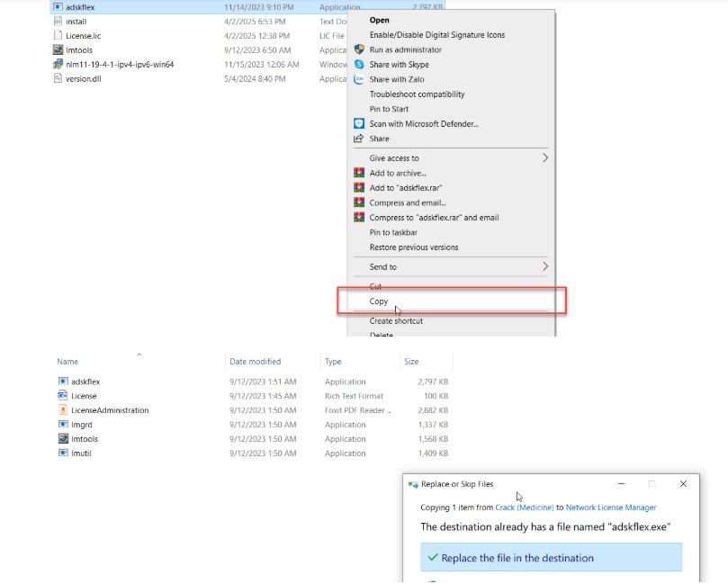Image resolution: width=728 pixels, height=584 pixels.
Task: Choose Copy from the context menu
Action: 379,301
